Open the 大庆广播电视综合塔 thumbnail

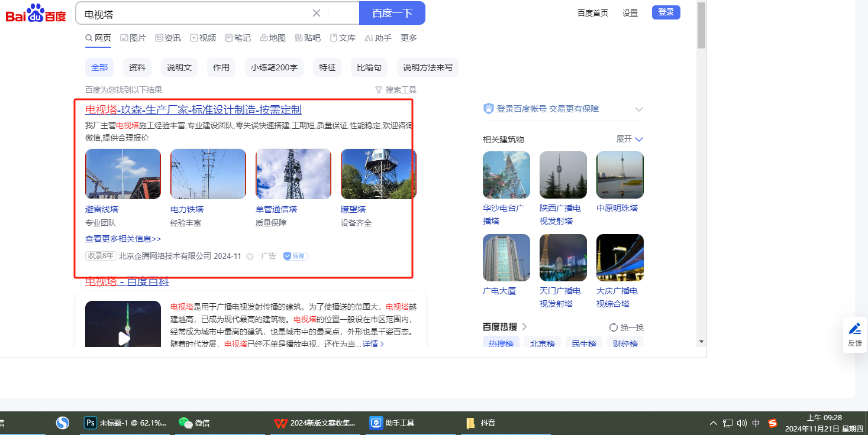[x=620, y=258]
